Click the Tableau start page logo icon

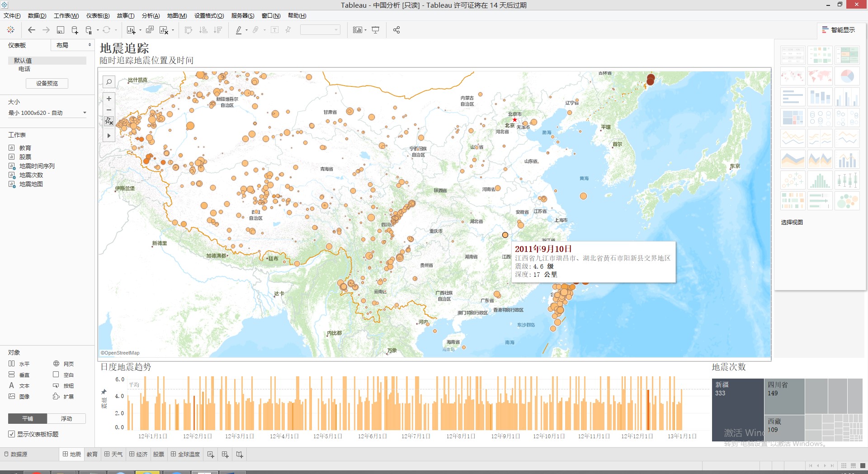(x=11, y=30)
